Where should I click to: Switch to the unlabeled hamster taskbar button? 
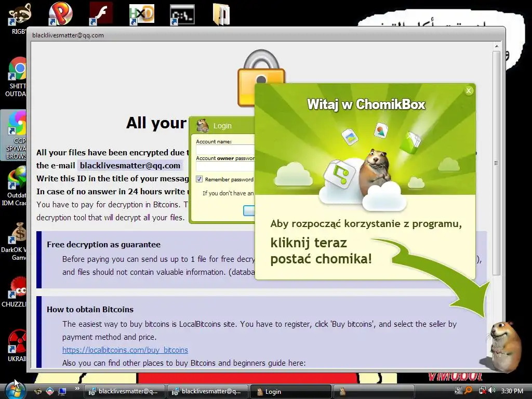pyautogui.click(x=374, y=391)
